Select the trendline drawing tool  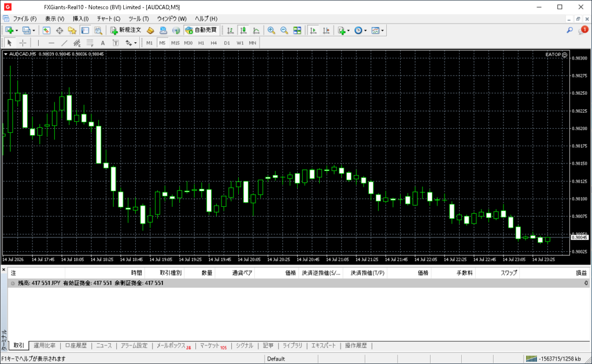[64, 43]
